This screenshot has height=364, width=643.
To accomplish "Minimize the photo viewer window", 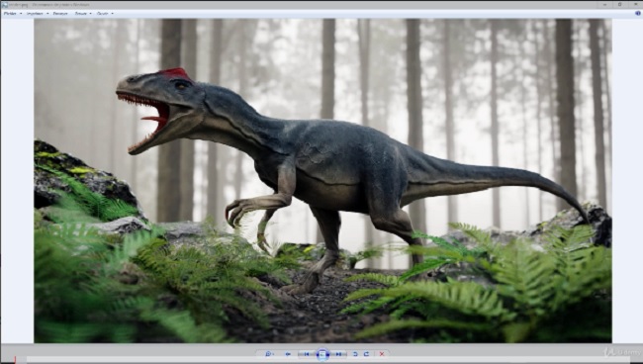I will pos(605,5).
